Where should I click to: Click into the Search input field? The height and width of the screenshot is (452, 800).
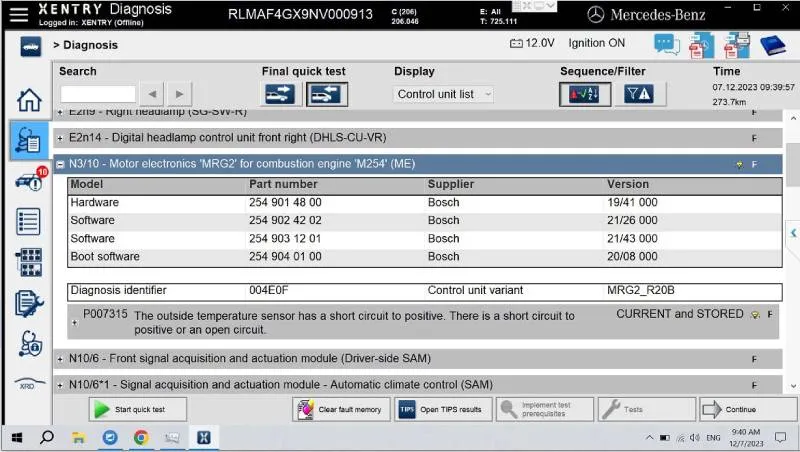[98, 94]
